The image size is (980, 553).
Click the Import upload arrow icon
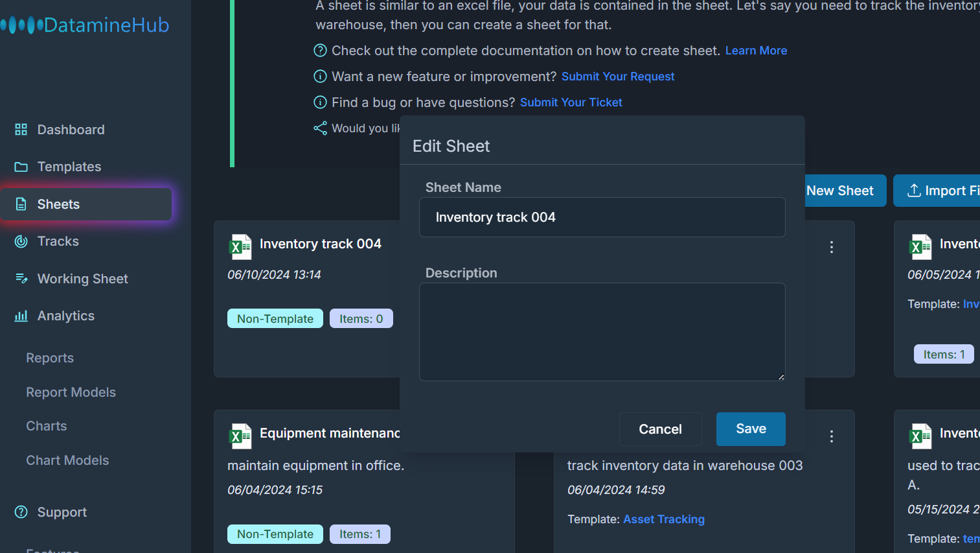pyautogui.click(x=914, y=191)
